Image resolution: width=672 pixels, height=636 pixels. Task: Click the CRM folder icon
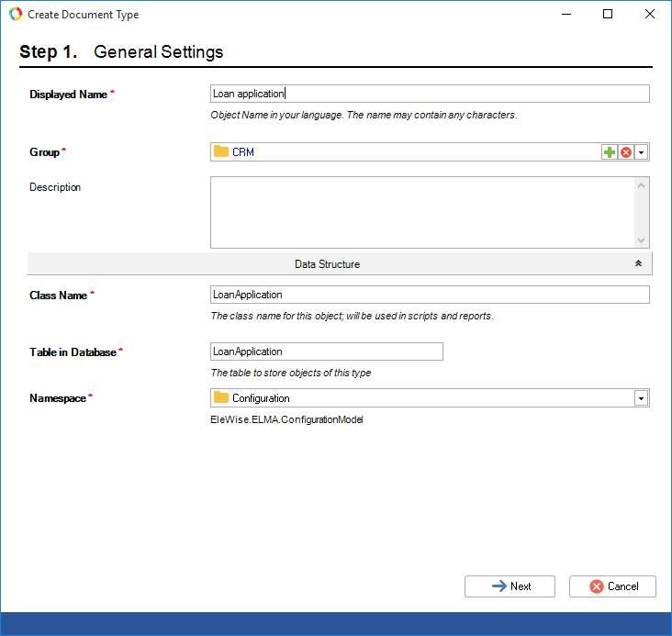point(220,152)
